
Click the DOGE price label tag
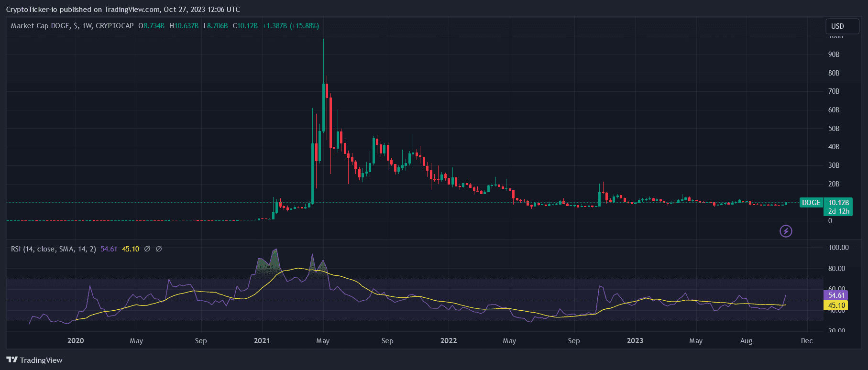click(811, 203)
